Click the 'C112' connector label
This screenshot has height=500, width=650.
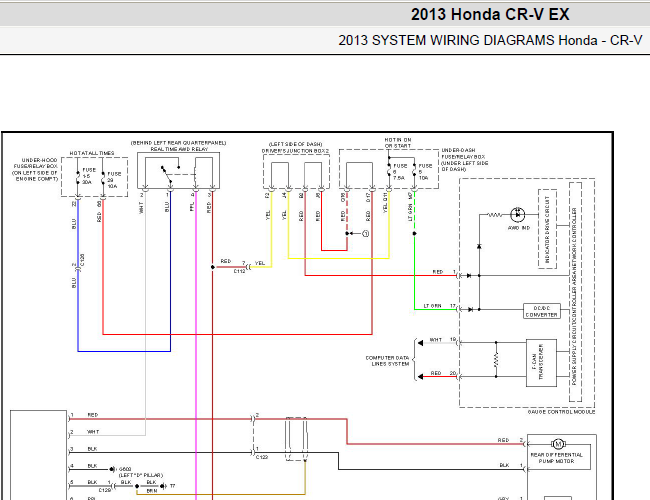tap(239, 272)
